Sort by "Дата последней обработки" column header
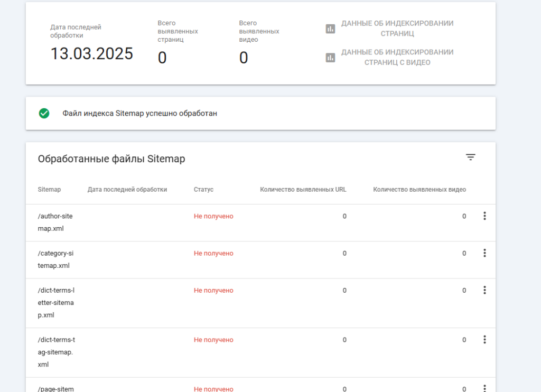Viewport: 541px width, 392px height. [x=127, y=190]
